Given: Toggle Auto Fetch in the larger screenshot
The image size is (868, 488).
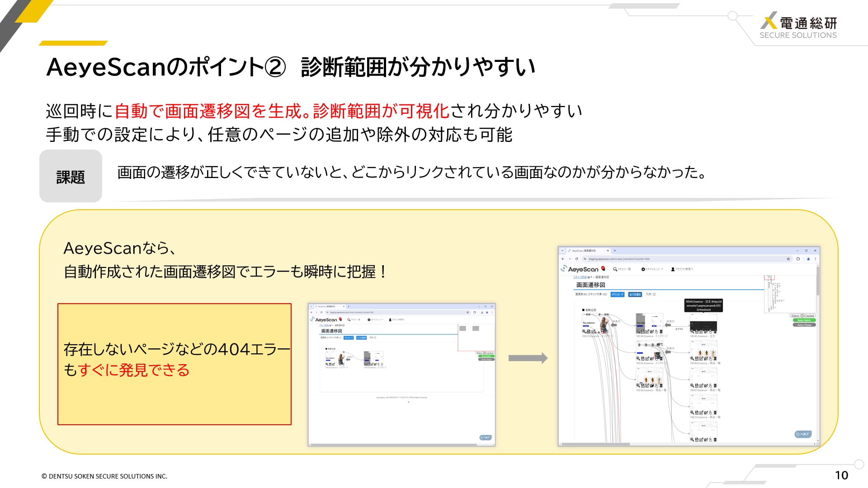Looking at the screenshot, I should [x=804, y=320].
